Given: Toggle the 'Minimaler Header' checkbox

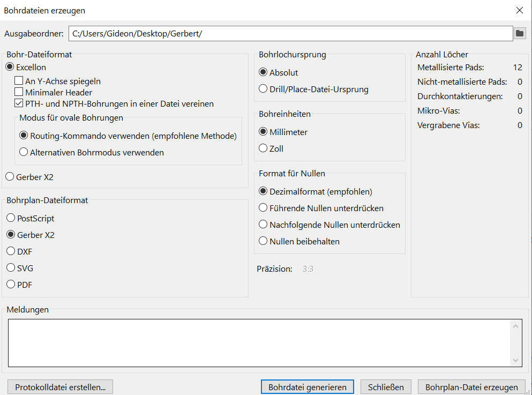Looking at the screenshot, I should coord(19,92).
